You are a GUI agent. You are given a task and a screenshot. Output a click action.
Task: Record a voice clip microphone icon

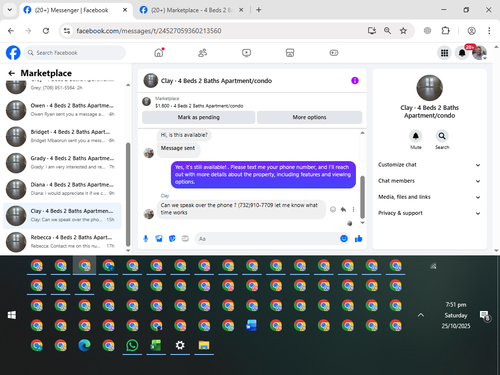coord(146,239)
